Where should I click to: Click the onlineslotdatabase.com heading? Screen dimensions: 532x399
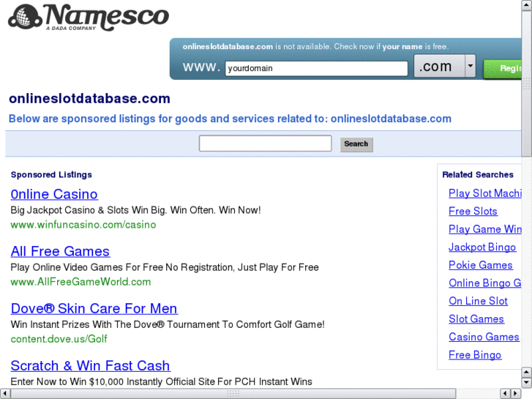pyautogui.click(x=89, y=99)
